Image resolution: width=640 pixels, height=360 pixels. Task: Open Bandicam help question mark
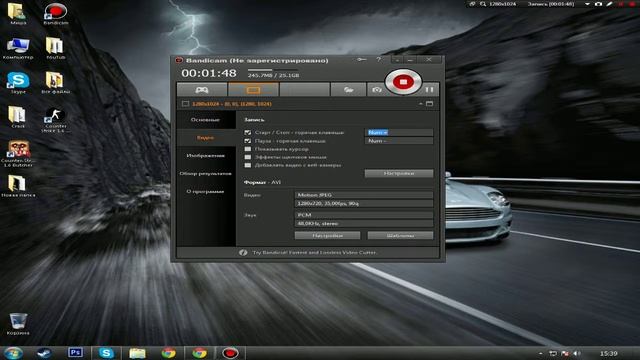pyautogui.click(x=379, y=60)
